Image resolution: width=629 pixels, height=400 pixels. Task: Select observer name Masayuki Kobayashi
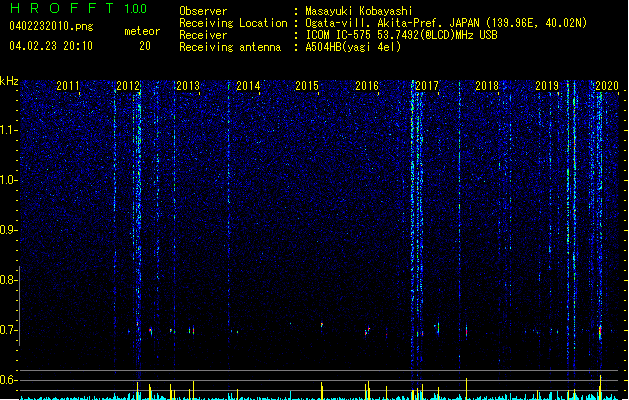[x=359, y=11]
